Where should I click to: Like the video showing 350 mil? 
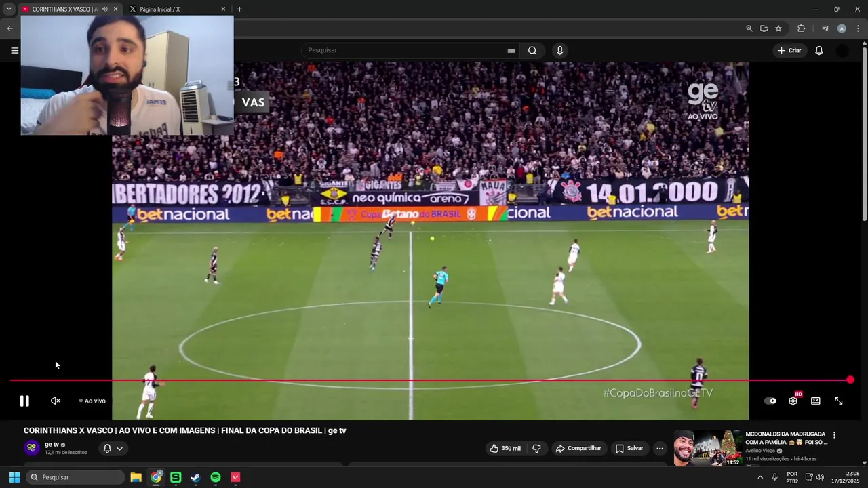coord(505,448)
